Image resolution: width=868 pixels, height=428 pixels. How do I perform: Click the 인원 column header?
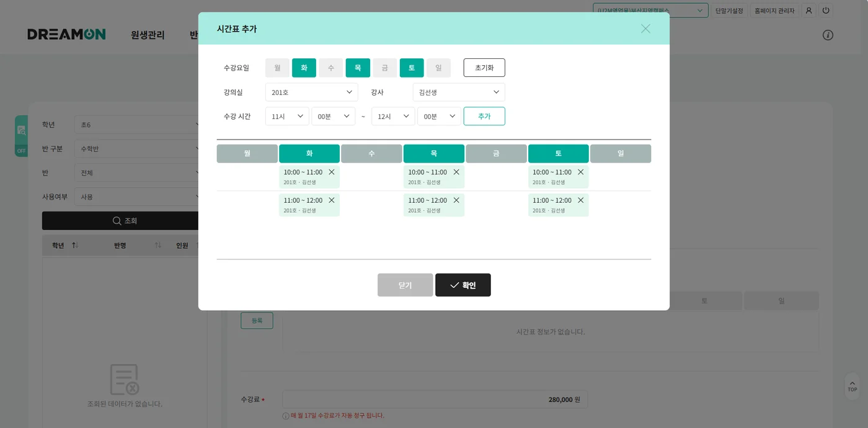(182, 246)
